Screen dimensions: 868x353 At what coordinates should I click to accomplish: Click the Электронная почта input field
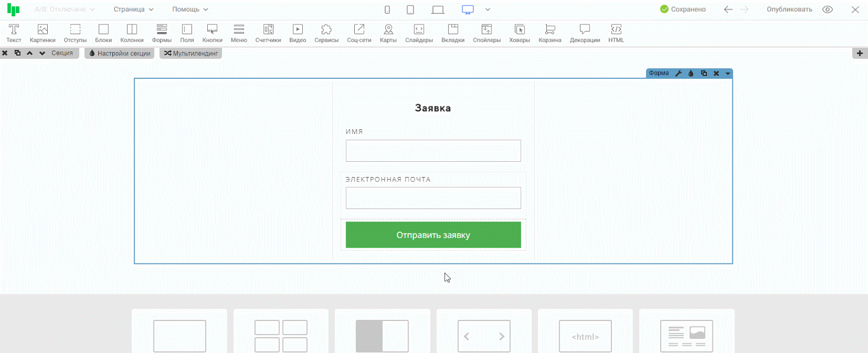433,198
